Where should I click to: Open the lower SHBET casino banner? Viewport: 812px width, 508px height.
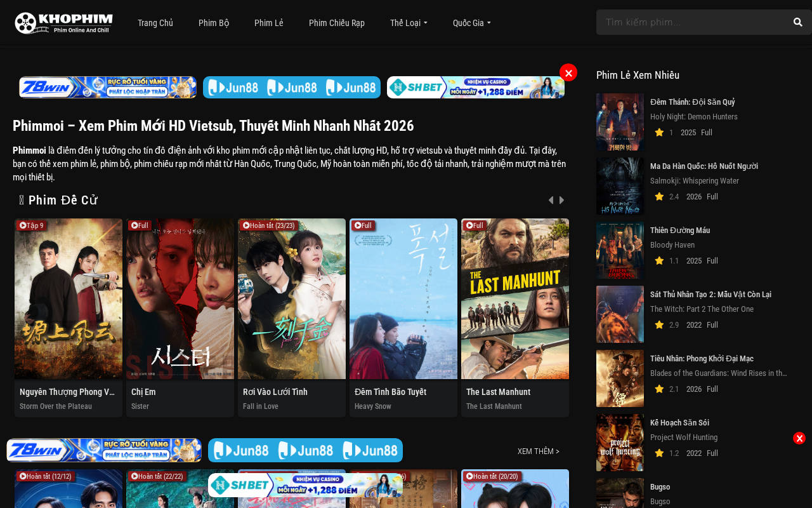pos(306,485)
